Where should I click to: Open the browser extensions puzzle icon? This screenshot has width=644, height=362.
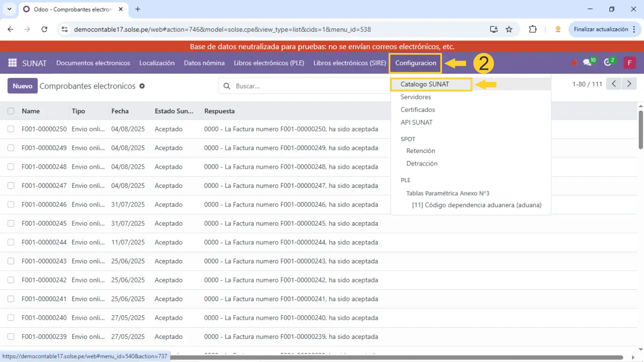click(x=532, y=29)
